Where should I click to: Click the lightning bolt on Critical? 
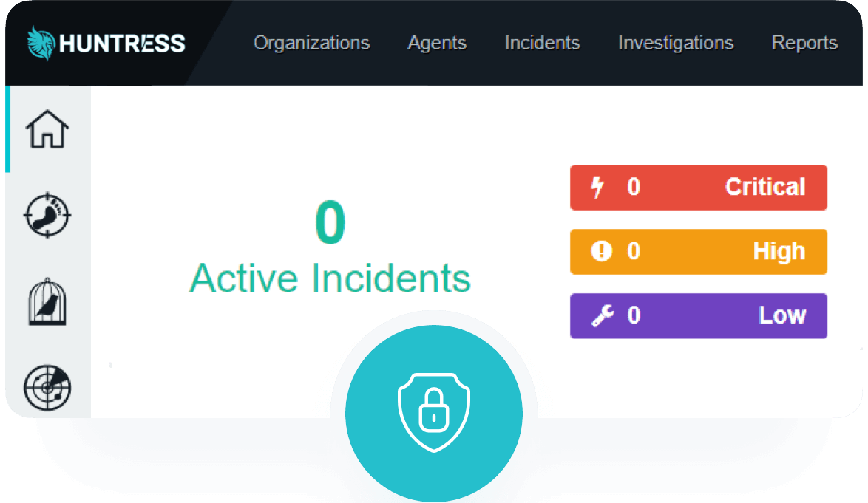point(597,187)
